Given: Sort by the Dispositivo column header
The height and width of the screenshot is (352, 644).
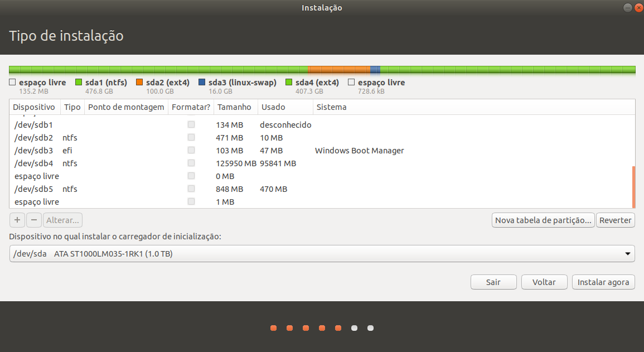Looking at the screenshot, I should [x=34, y=107].
